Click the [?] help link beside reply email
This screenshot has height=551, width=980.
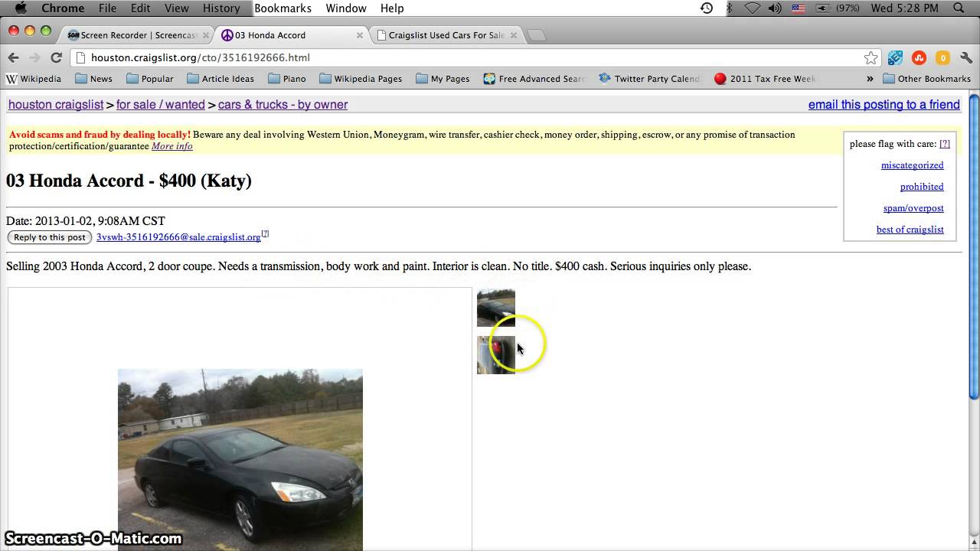coord(265,233)
